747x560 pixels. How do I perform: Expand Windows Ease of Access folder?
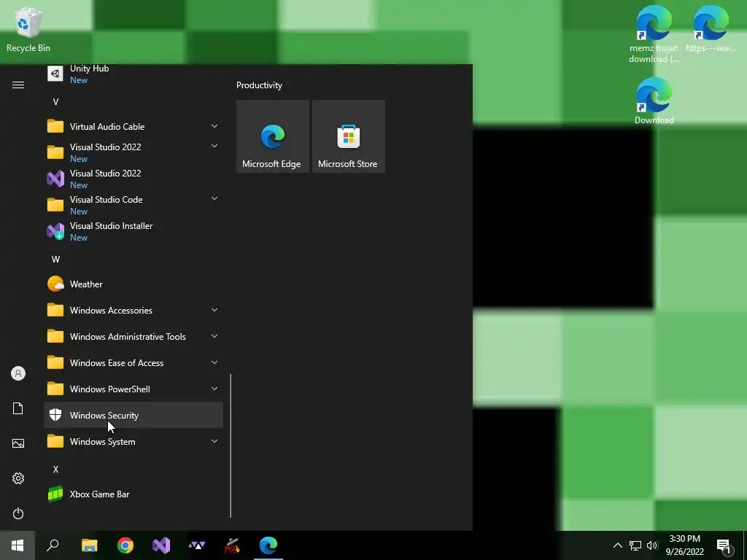[133, 362]
